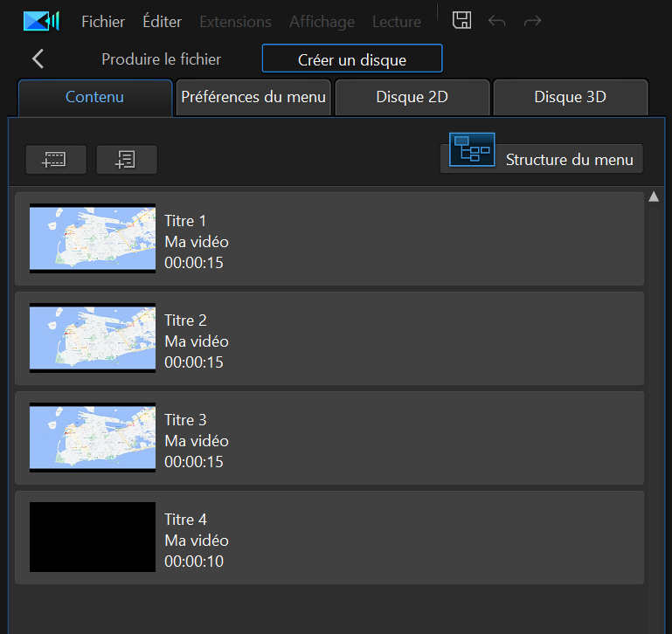Import additional videos icon button

[x=56, y=159]
